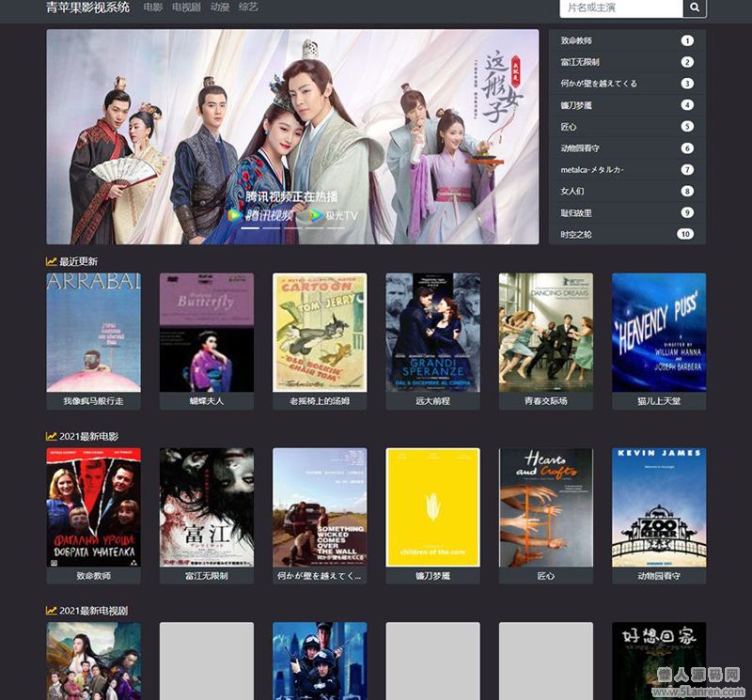This screenshot has width=752, height=700.
Task: Click the 青苹果影视系统 site title
Action: (88, 8)
